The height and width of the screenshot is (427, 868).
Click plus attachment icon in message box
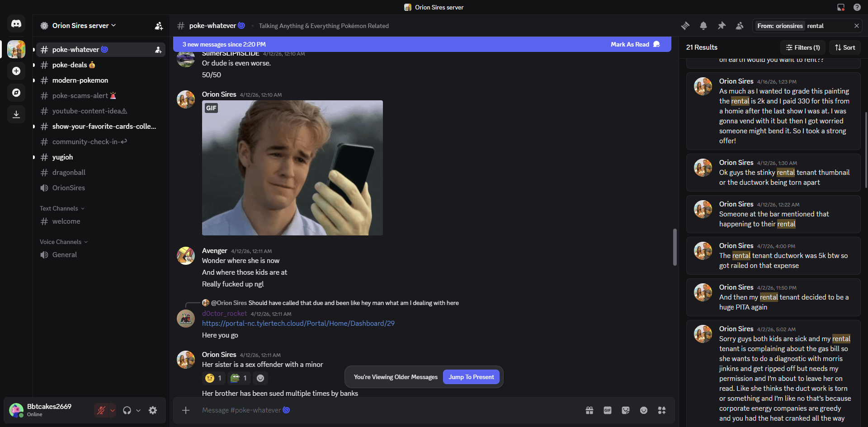pos(185,410)
